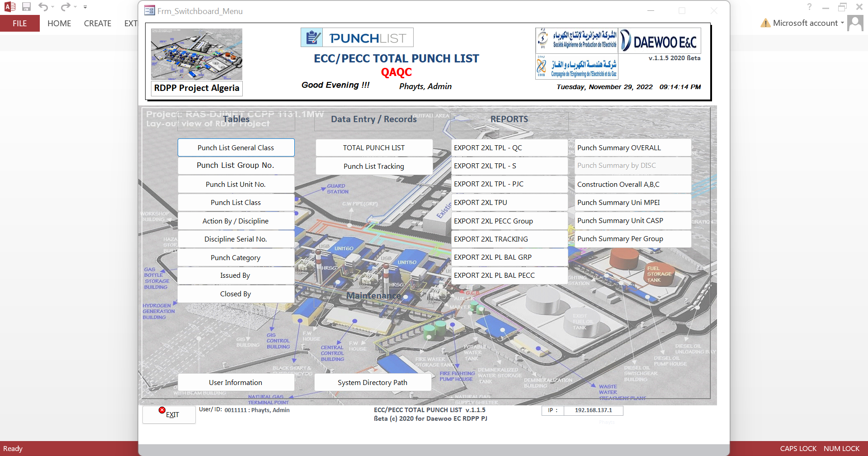868x456 pixels.
Task: Run EXPORT 2XL TPL - QC
Action: (x=509, y=147)
